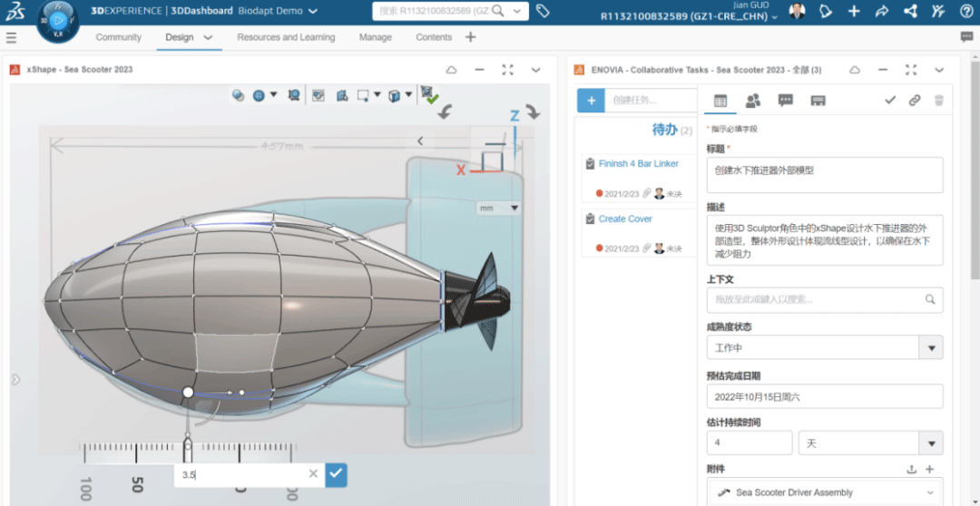This screenshot has height=506, width=980.
Task: Open the Resources and Learning tab
Action: [286, 37]
